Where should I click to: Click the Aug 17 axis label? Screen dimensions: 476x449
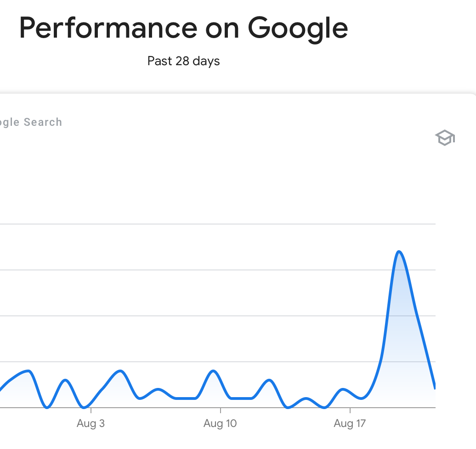350,423
